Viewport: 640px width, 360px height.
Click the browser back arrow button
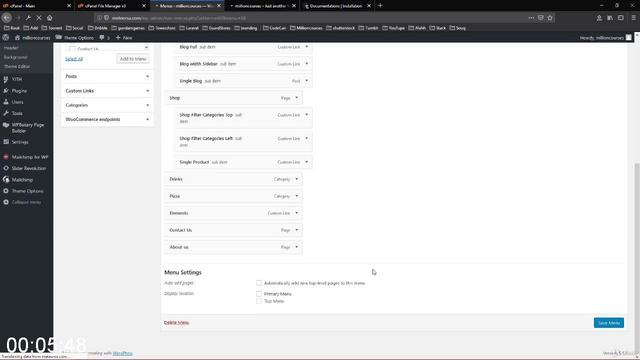pos(7,18)
